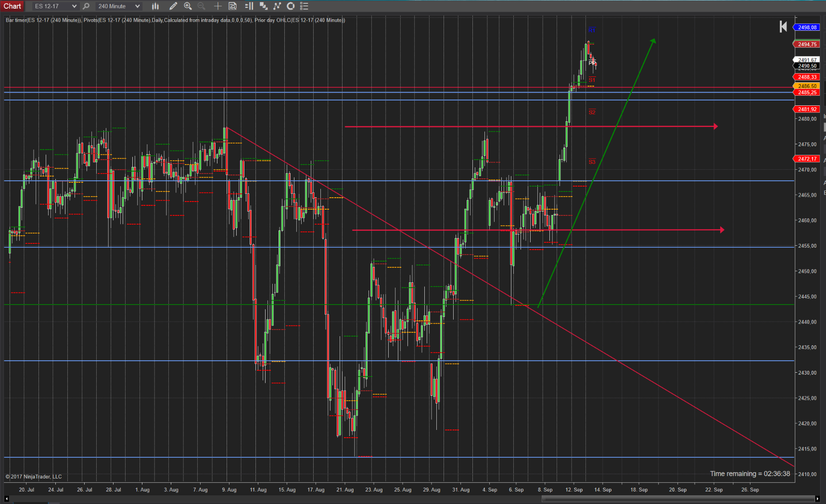The image size is (826, 504).
Task: Open the chart trader icon
Action: (249, 6)
